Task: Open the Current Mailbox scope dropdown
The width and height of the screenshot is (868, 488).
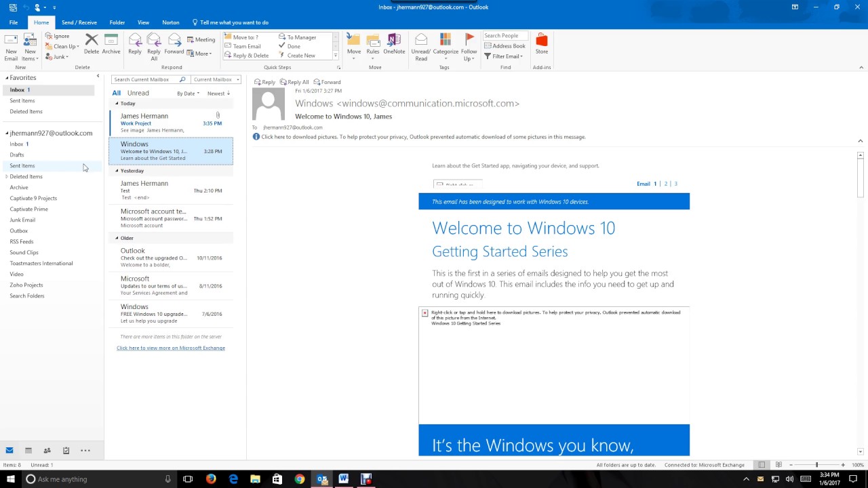Action: point(216,79)
